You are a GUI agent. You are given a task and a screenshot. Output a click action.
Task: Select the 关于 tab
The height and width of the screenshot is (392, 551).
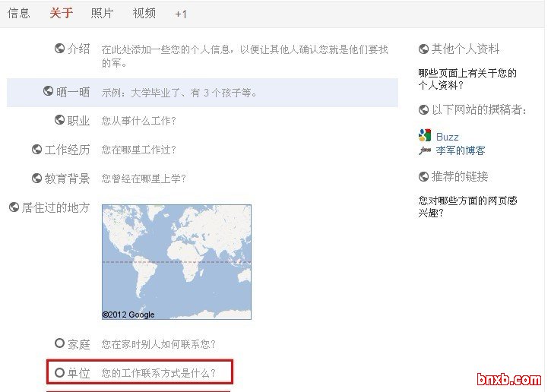tap(61, 14)
